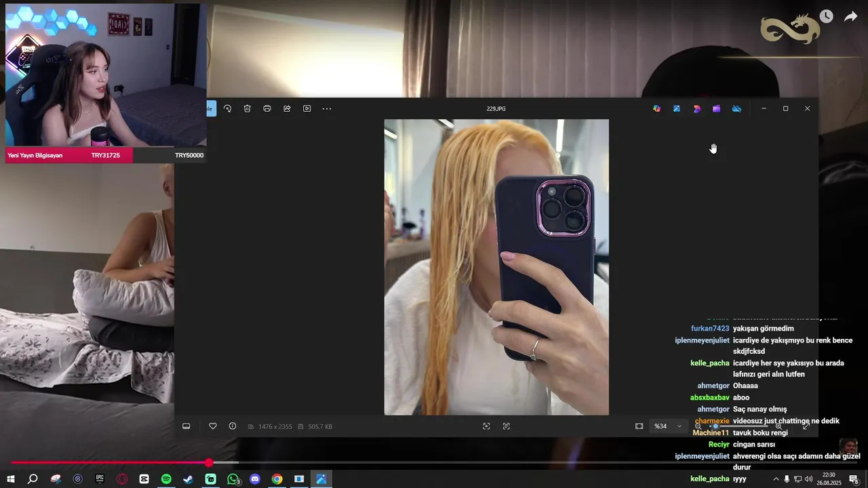Click the fit-to-window zoom icon
This screenshot has width=868, height=488.
(639, 426)
